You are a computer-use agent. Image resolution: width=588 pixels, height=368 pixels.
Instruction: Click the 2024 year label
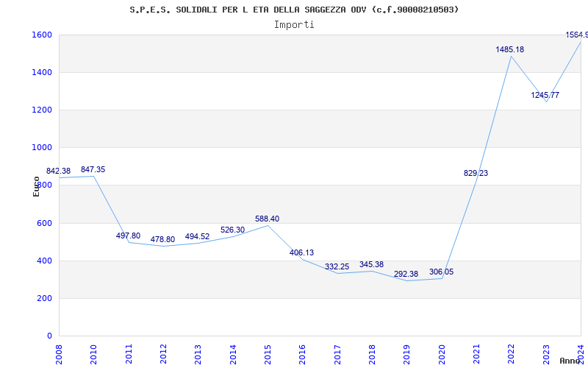581,355
